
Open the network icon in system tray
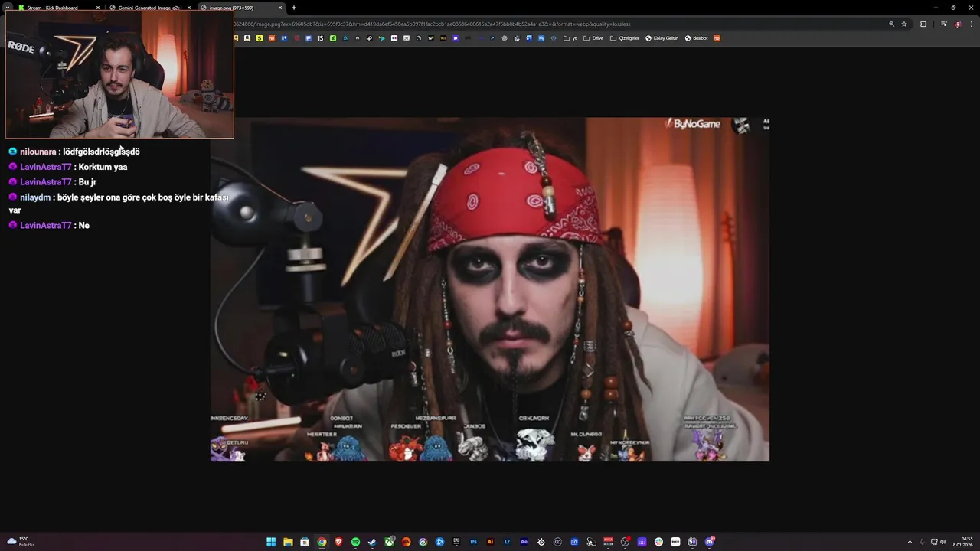933,542
